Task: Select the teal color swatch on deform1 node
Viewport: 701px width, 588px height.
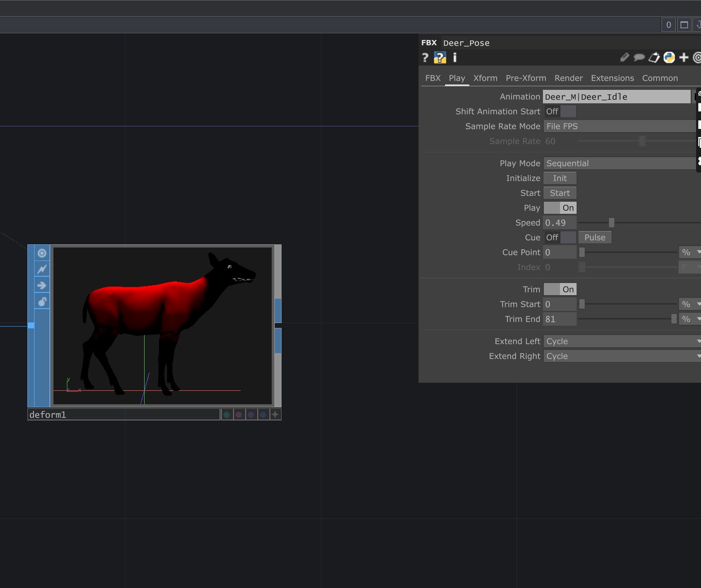Action: pyautogui.click(x=227, y=414)
